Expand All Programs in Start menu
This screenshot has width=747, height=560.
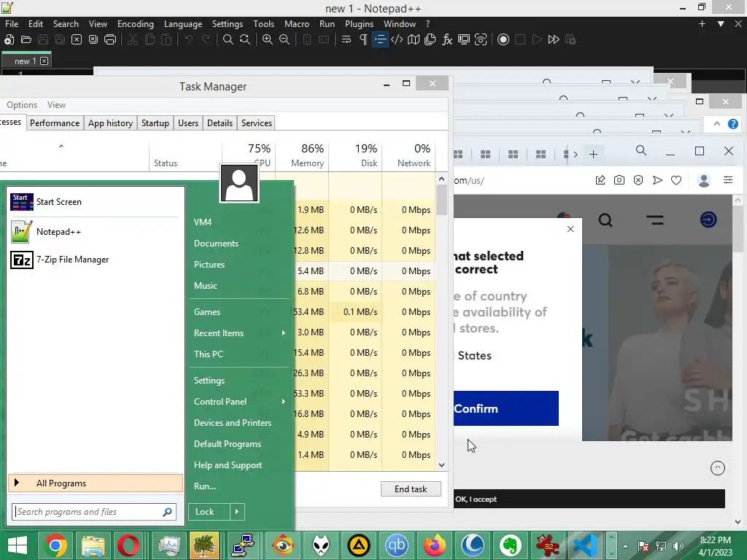pyautogui.click(x=96, y=483)
